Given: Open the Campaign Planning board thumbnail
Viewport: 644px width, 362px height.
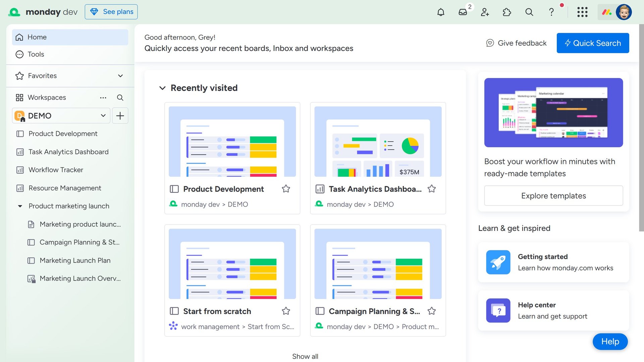Looking at the screenshot, I should [378, 264].
